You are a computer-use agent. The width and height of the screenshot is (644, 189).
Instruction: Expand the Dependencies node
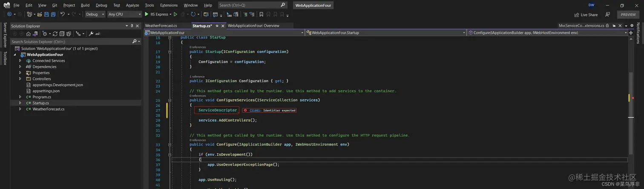(x=20, y=67)
